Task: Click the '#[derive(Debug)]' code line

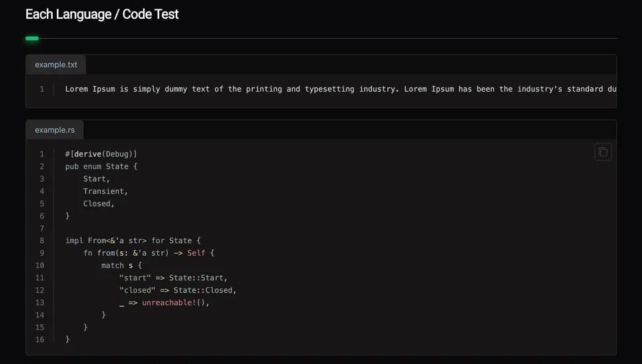Action: tap(101, 154)
